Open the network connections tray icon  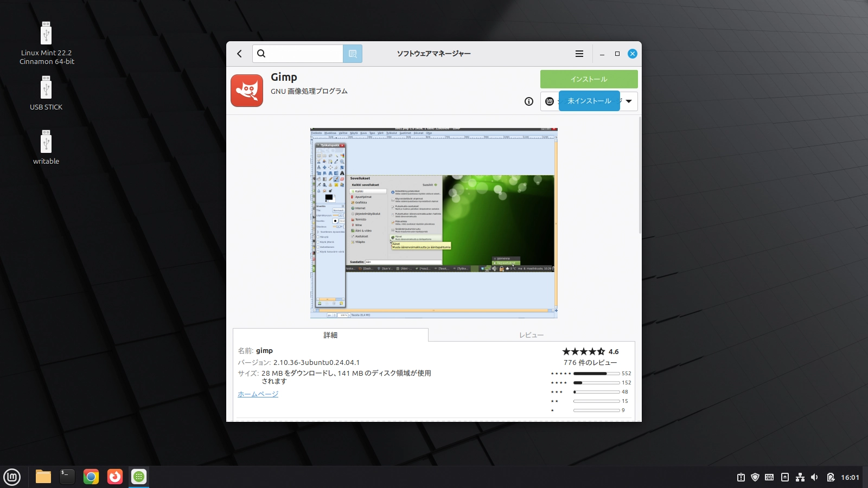click(800, 477)
